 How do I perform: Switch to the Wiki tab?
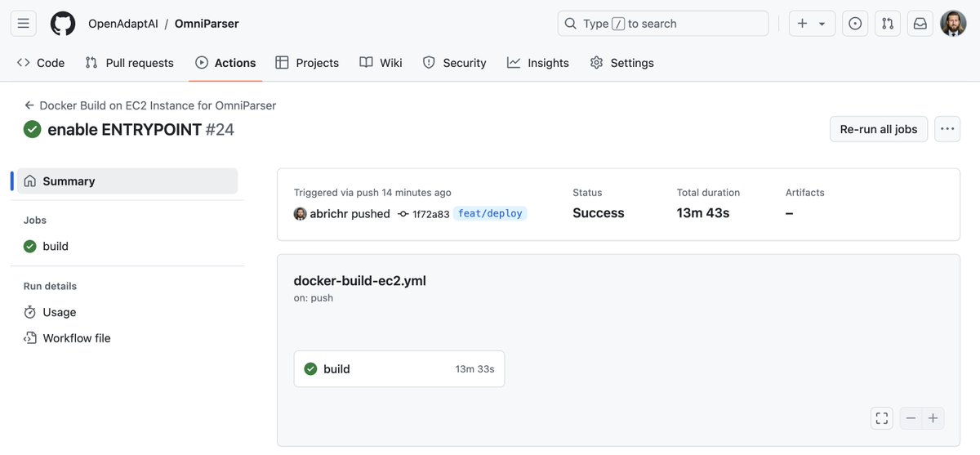[x=381, y=63]
